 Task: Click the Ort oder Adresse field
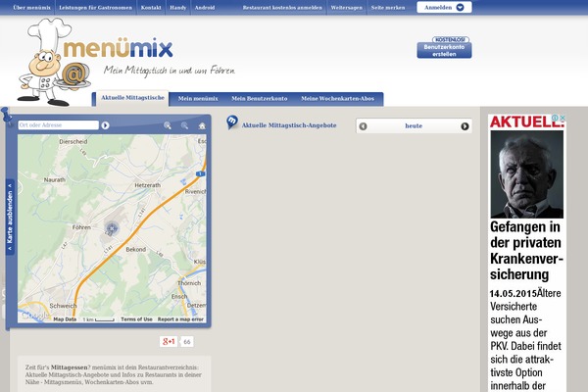(x=58, y=124)
